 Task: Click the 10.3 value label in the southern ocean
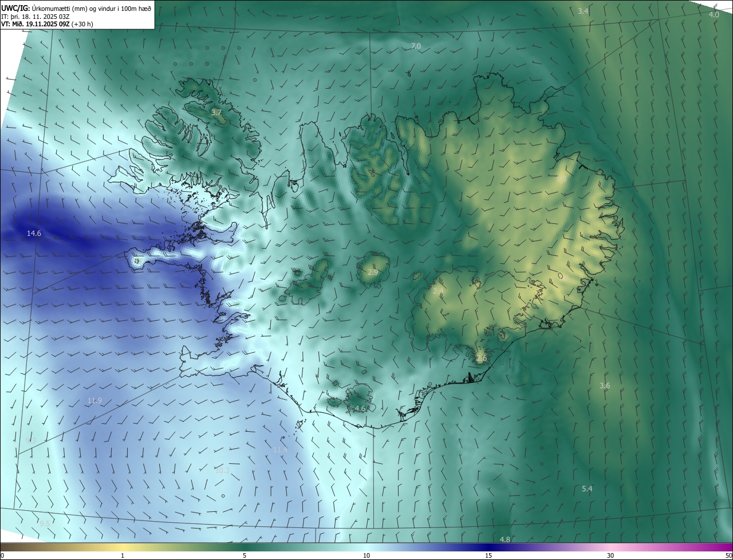click(222, 470)
